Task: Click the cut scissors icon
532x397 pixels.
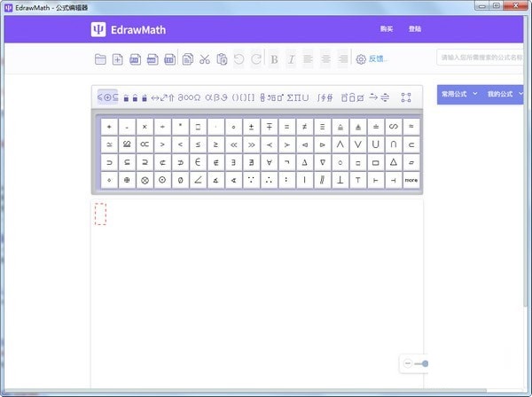Action: click(204, 59)
